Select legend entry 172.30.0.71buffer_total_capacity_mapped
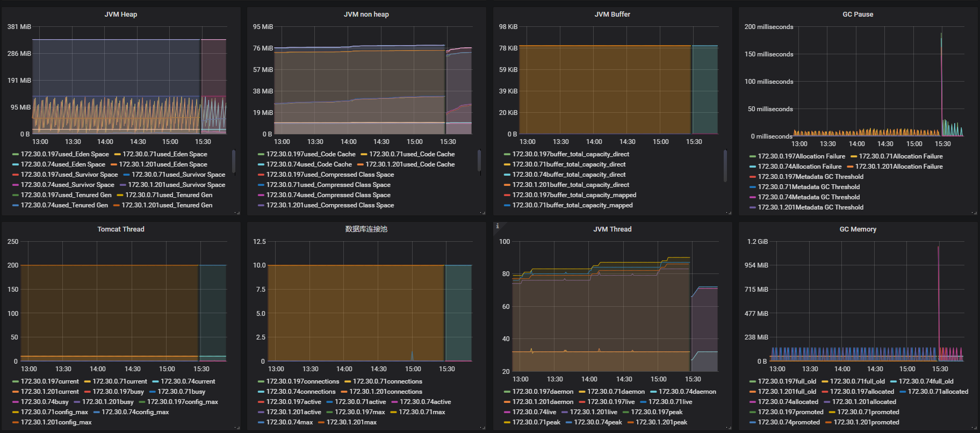 [x=573, y=205]
